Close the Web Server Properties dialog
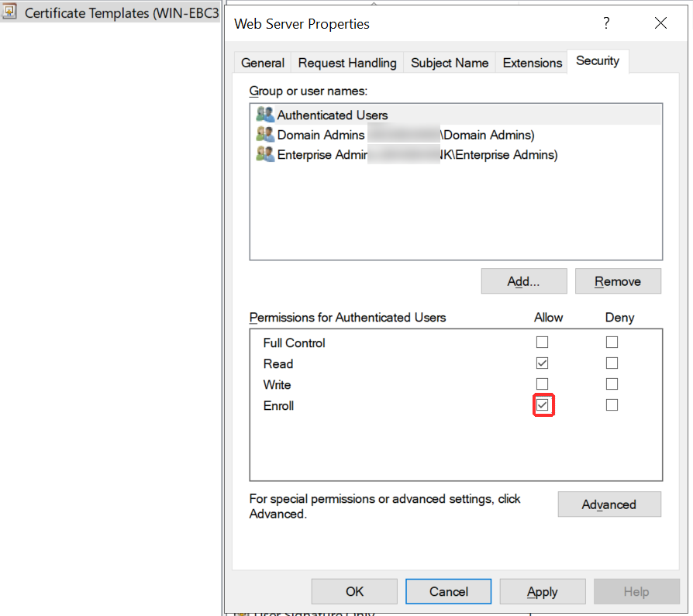The width and height of the screenshot is (693, 616). pos(660,23)
